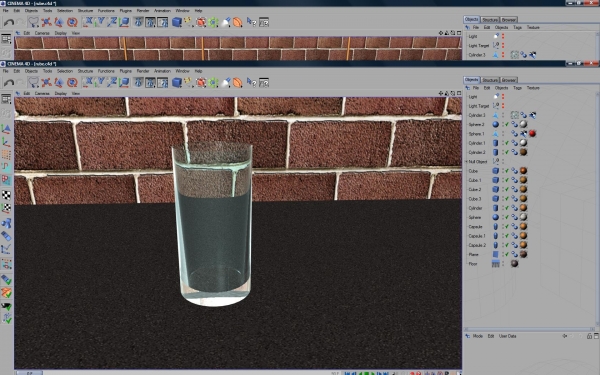
Task: Toggle the green checkmark of Capsule.1
Action: click(x=507, y=236)
